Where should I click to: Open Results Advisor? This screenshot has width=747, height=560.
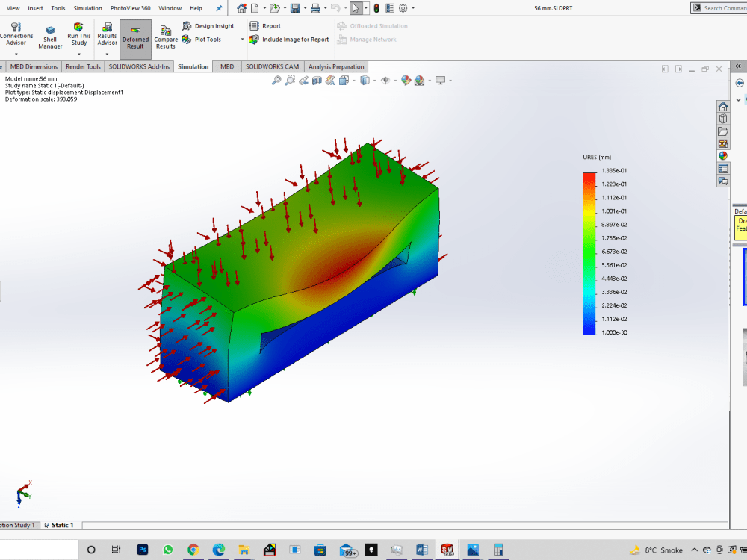click(x=106, y=35)
